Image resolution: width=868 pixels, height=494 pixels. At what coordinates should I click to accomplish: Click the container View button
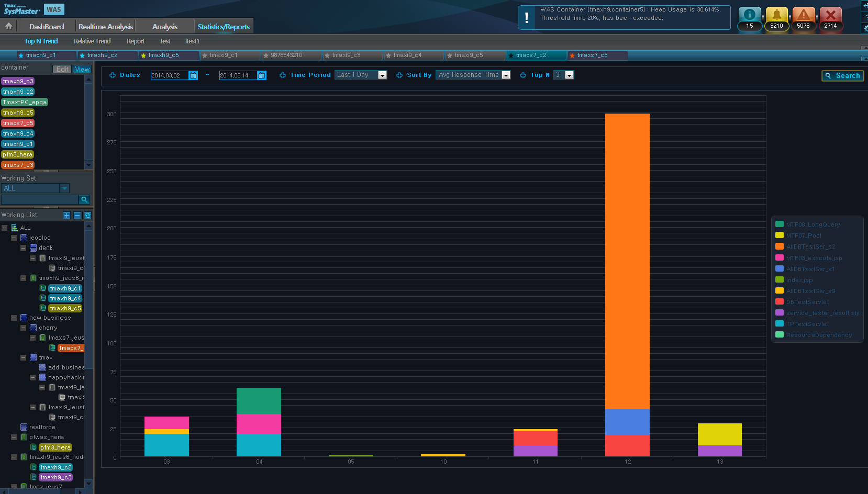82,69
